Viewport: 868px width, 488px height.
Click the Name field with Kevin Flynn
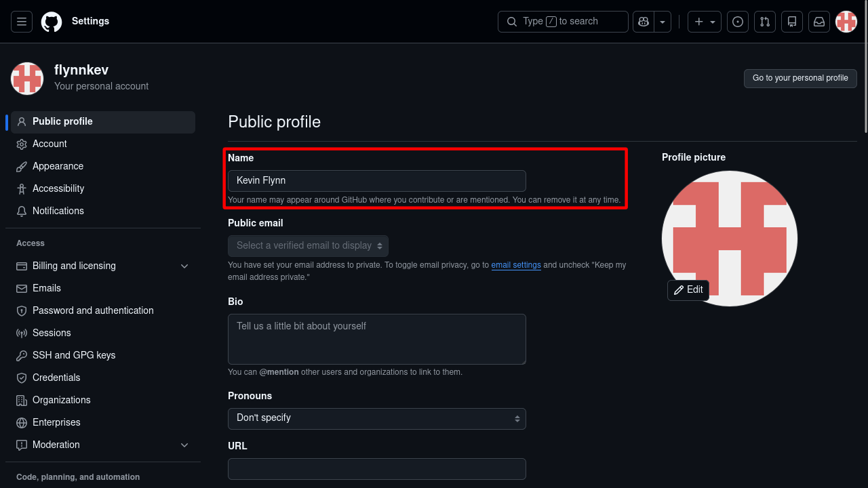click(377, 181)
